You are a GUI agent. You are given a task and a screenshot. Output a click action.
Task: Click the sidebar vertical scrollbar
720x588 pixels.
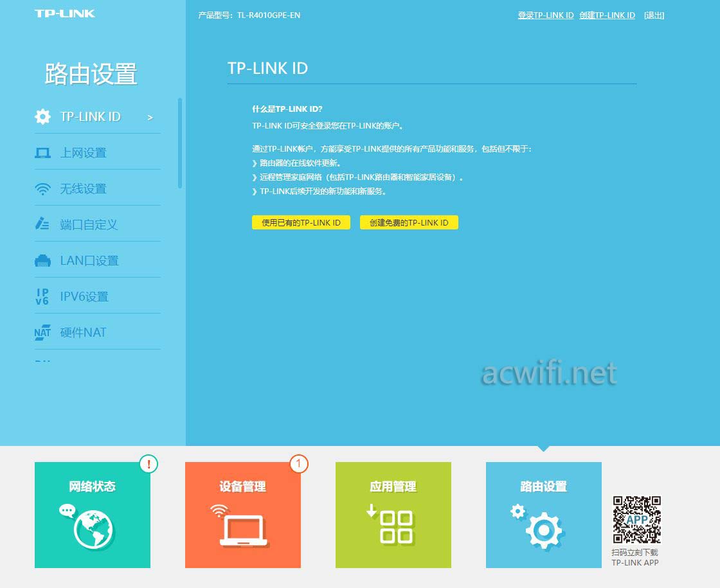(180, 143)
